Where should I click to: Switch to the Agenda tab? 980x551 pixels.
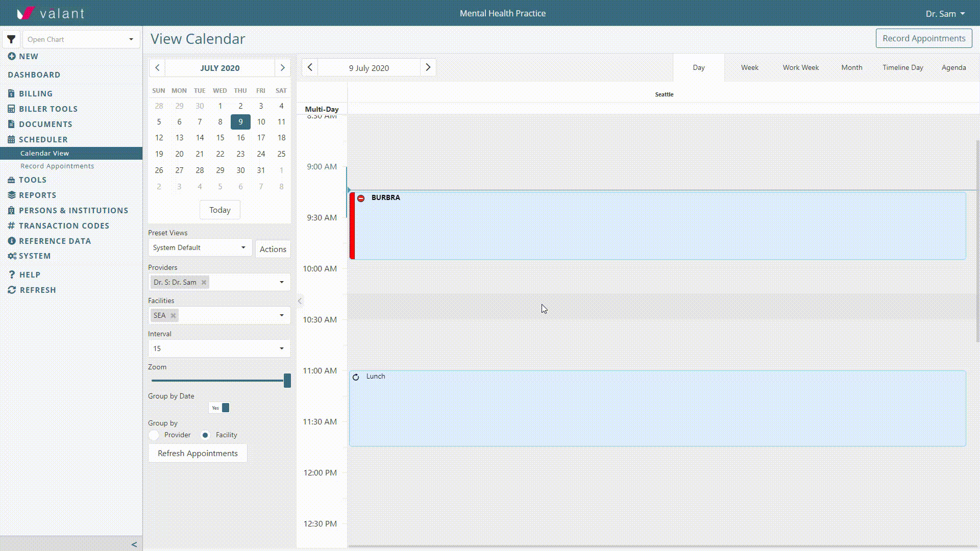(953, 67)
